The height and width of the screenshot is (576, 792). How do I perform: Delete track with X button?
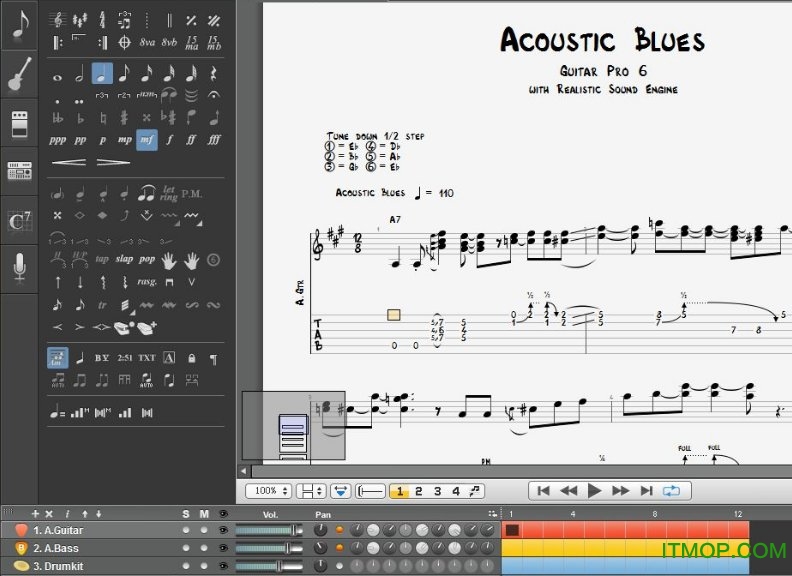pyautogui.click(x=49, y=514)
